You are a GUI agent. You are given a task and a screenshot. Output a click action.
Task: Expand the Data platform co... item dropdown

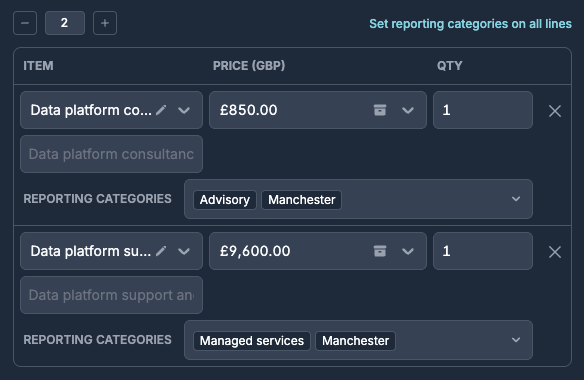(x=184, y=110)
